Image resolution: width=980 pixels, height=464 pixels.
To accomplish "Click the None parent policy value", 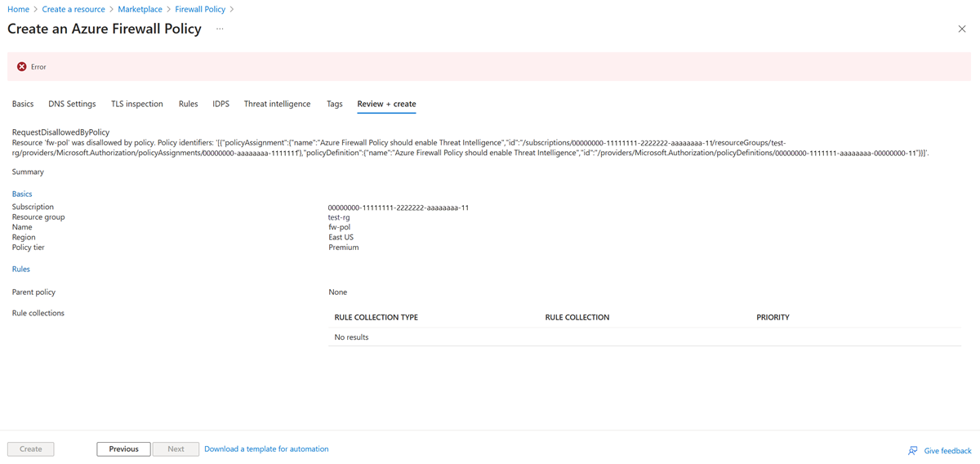I will pyautogui.click(x=338, y=292).
